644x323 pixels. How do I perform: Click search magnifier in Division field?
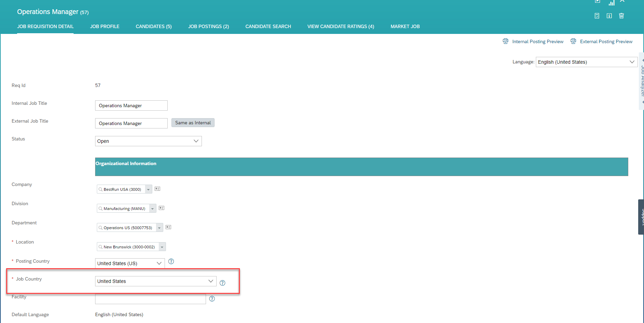101,209
